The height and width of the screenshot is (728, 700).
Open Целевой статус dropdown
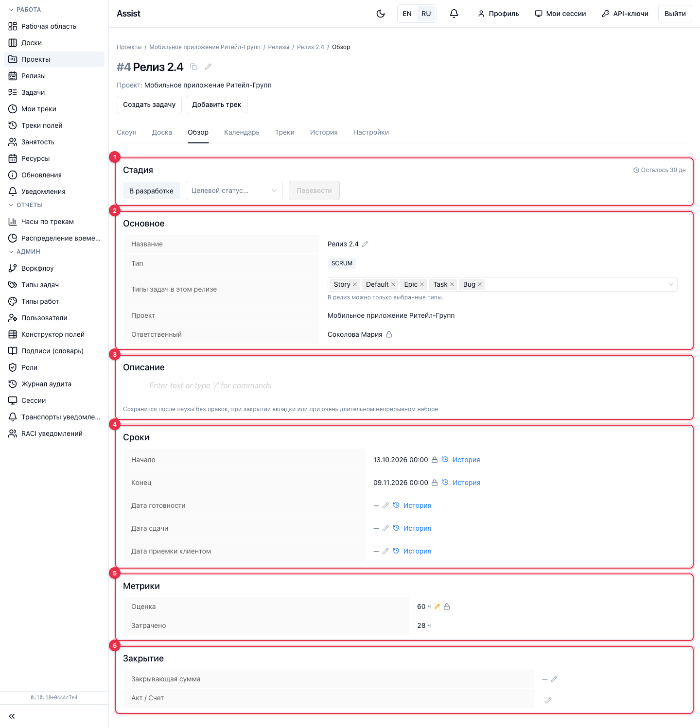(234, 191)
